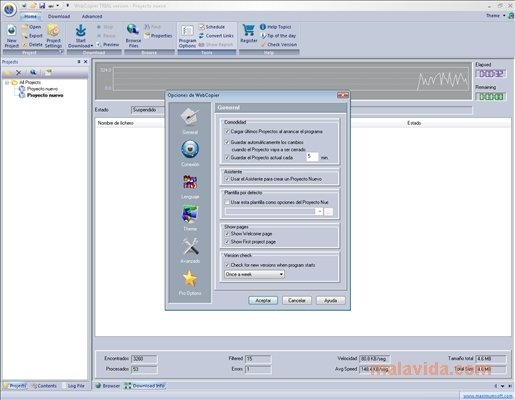Click the minutes input field showing 5
The image size is (515, 400).
tap(312, 157)
